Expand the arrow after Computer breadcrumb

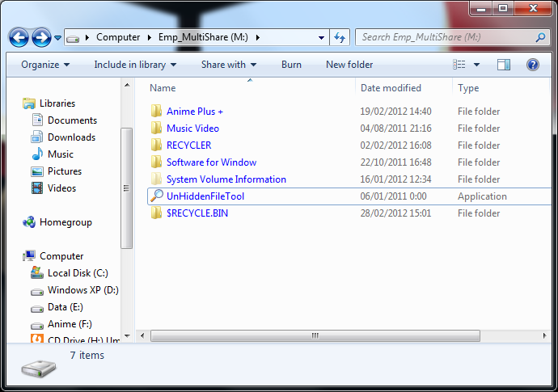tap(150, 37)
